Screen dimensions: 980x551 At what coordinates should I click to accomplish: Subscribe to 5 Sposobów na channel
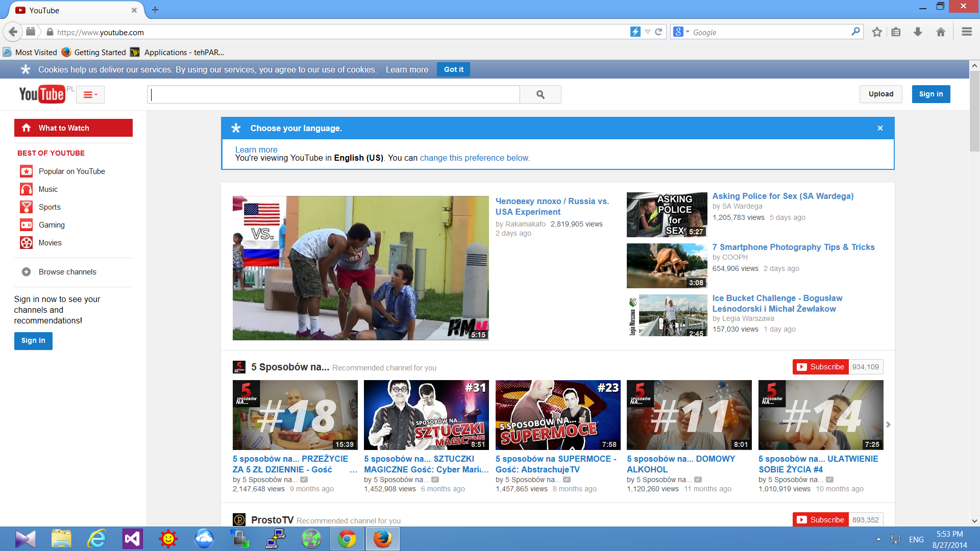821,367
